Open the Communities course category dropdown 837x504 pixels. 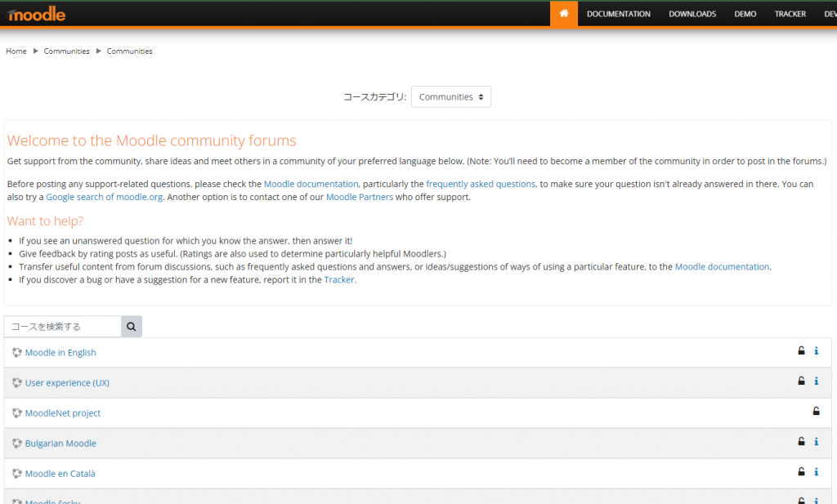(451, 96)
